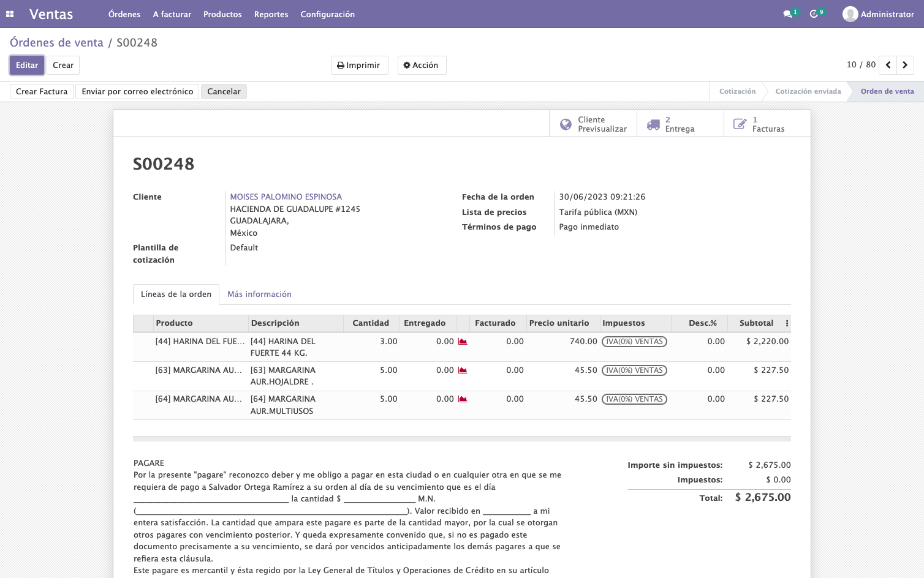This screenshot has width=924, height=578.
Task: Open the Facturas invoice stat button
Action: (767, 124)
